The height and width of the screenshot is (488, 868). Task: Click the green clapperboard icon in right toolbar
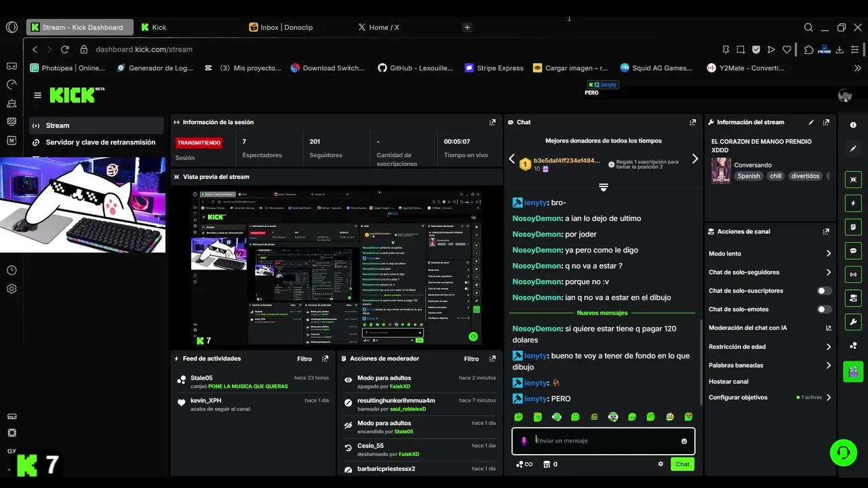click(853, 371)
